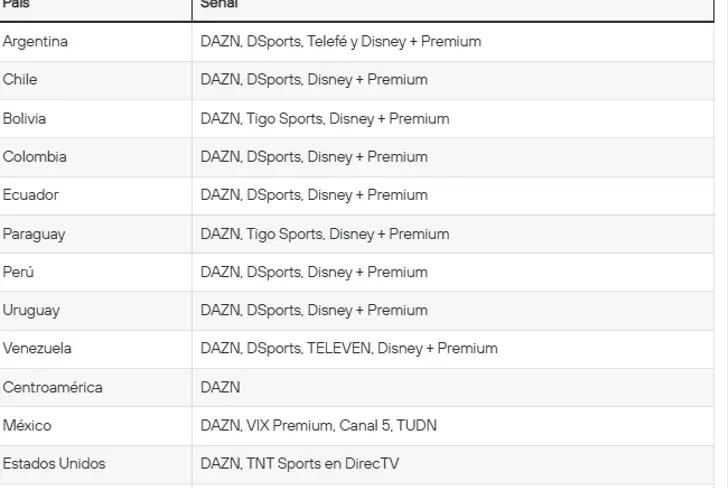Select Venezuela's signal cell mentioning TELEVEN

(348, 349)
